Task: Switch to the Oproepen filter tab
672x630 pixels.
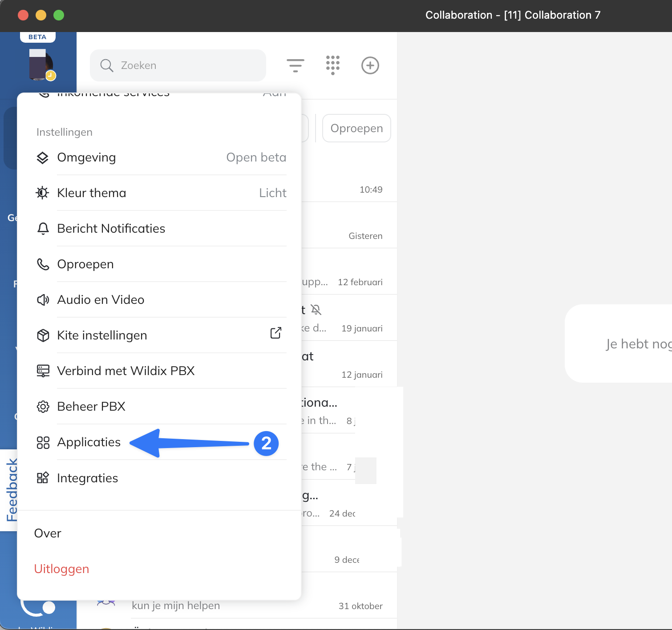Action: coord(356,128)
